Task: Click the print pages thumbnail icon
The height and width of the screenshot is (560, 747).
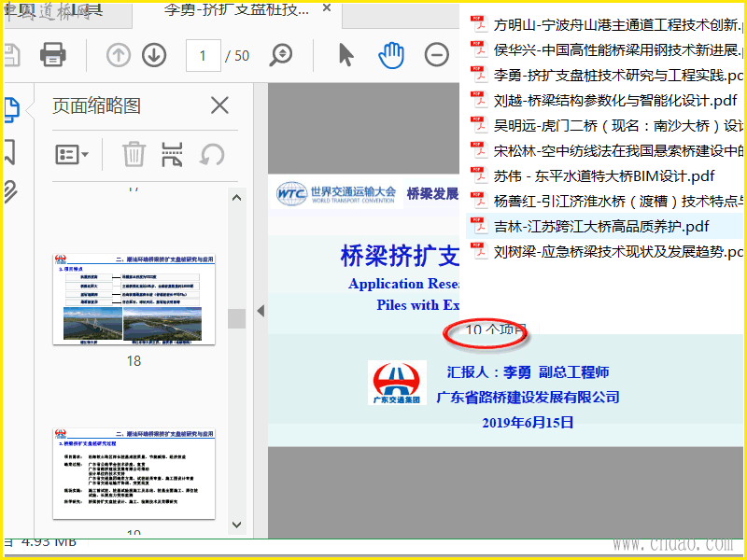Action: 172,154
